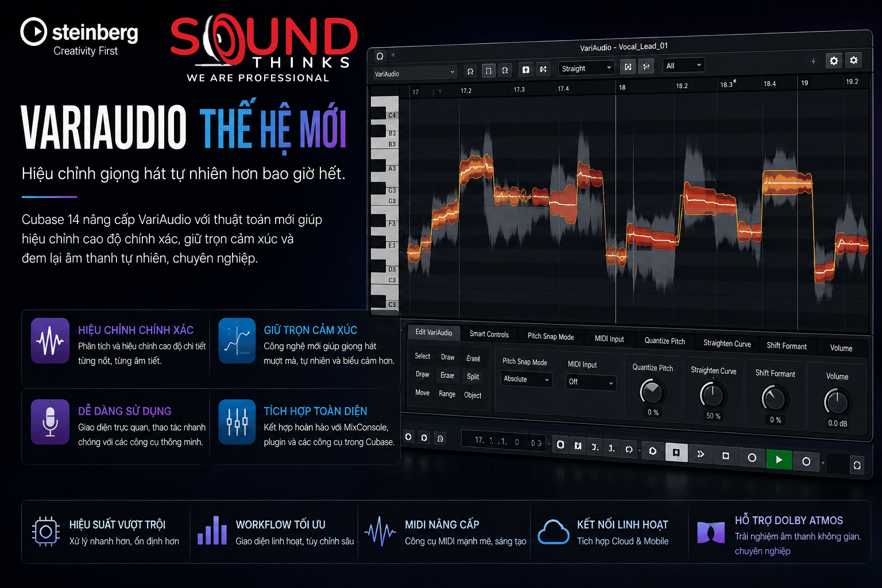Select the Straighten Curve tab
Viewport: 882px width, 588px height.
click(x=727, y=343)
